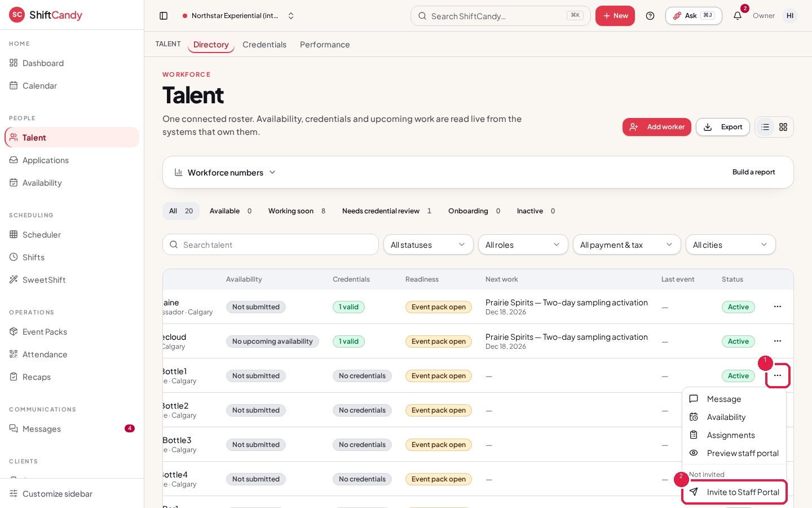The width and height of the screenshot is (812, 508).
Task: Switch to Performance tab
Action: coord(325,45)
